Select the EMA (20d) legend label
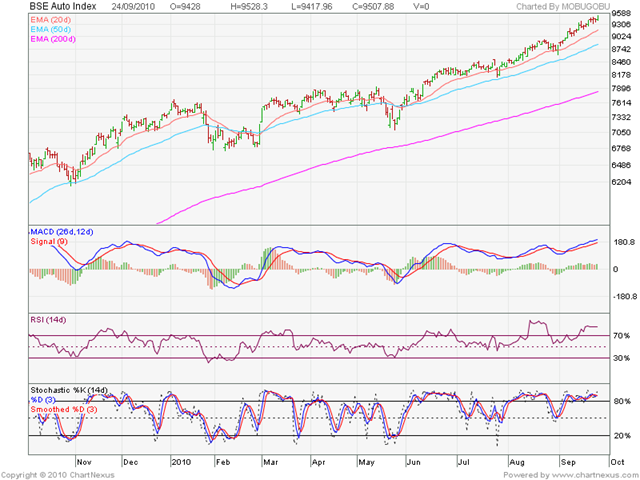Screen dimensions: 640x480 (50, 20)
